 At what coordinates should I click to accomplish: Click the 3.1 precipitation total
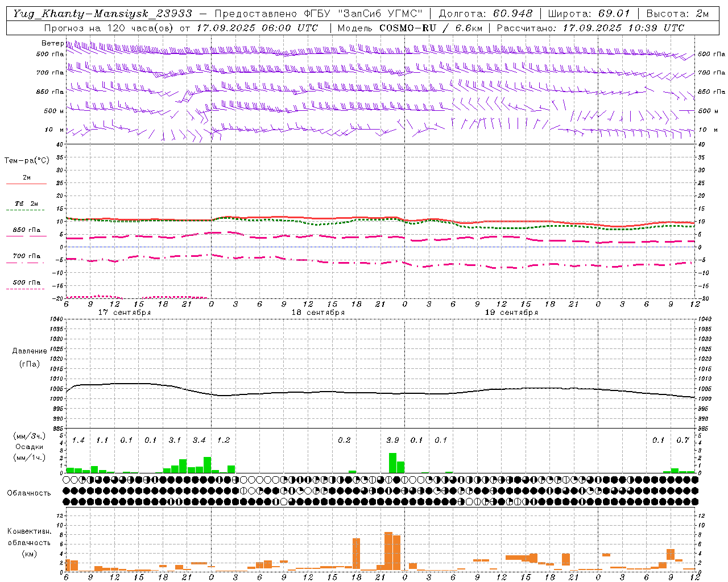(175, 440)
